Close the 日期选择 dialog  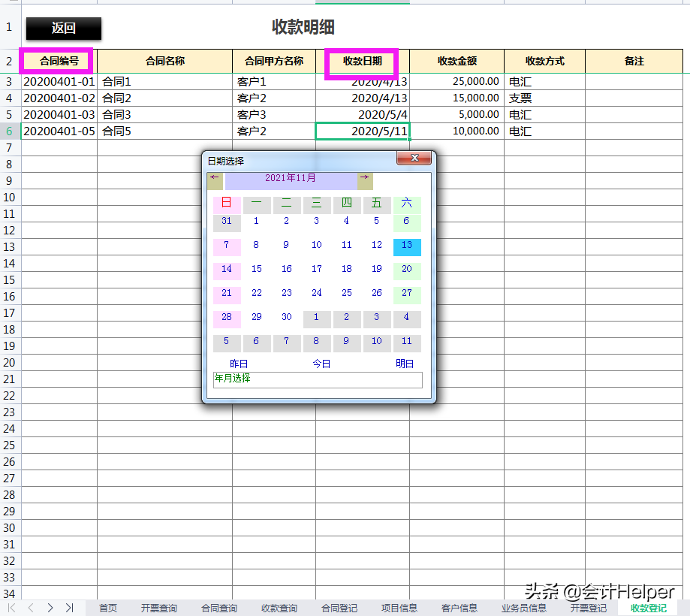(x=414, y=158)
